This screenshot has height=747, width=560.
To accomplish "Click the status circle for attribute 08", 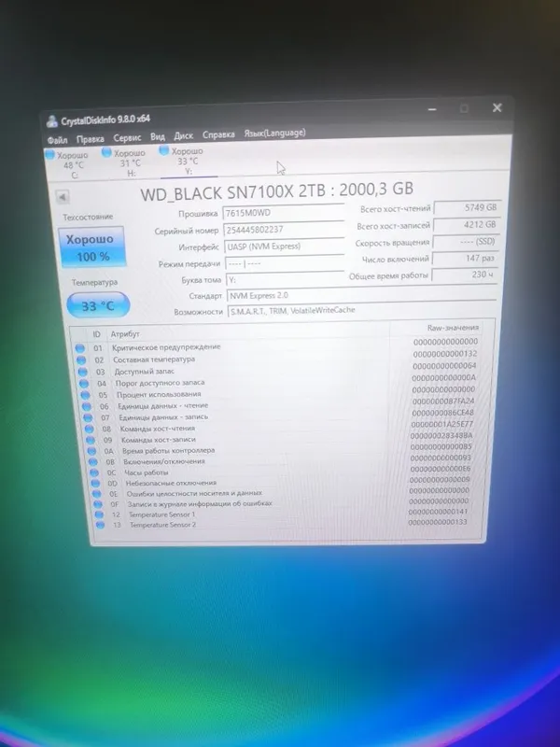I will [90, 429].
